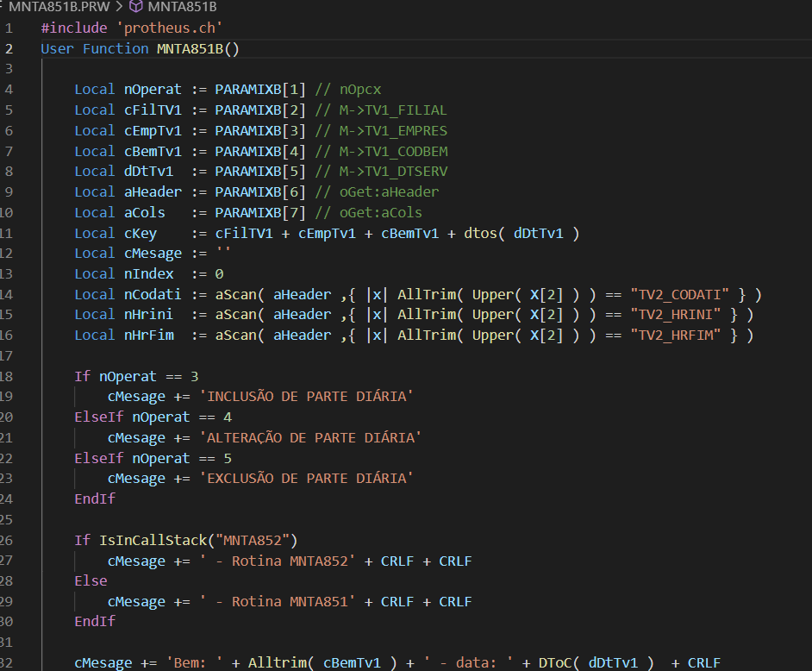Click the IsInCallStack("MNTA852") call

pyautogui.click(x=198, y=541)
